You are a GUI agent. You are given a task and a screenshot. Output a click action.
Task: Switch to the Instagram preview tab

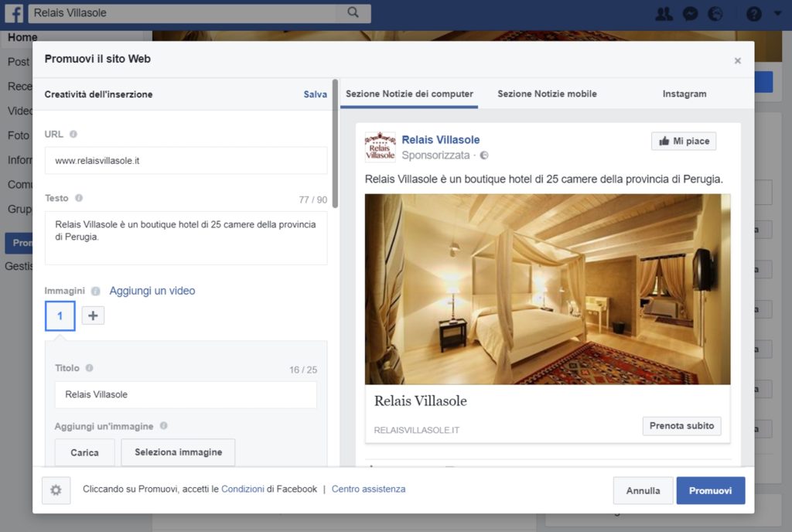(684, 94)
